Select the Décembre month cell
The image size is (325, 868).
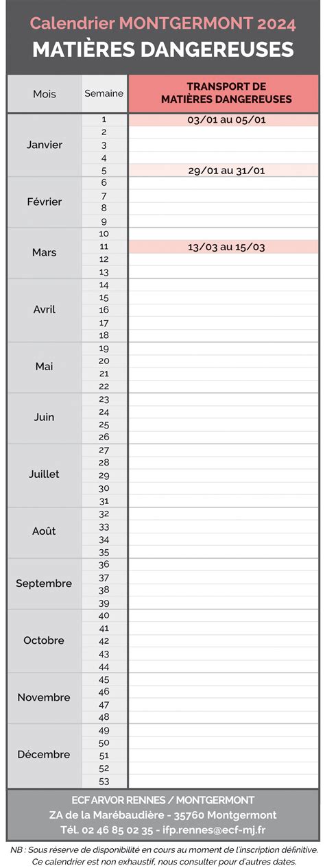tap(45, 754)
